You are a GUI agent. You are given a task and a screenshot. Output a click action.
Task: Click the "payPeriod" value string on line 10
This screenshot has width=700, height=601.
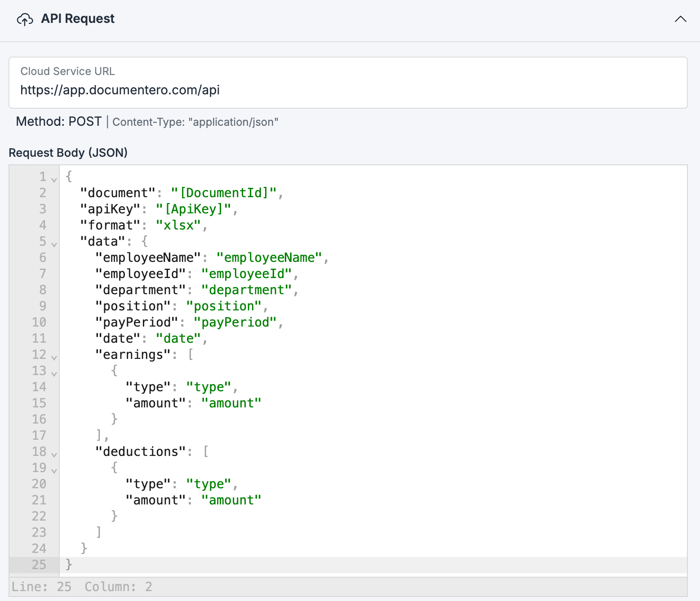235,322
